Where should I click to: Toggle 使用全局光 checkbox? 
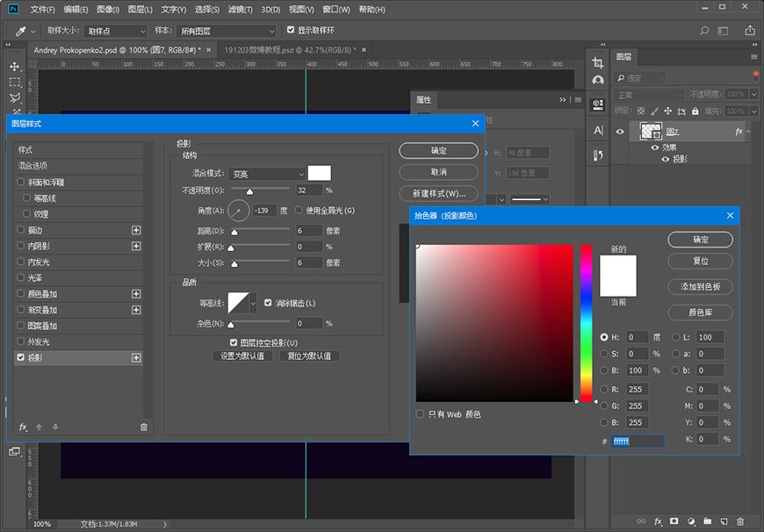(x=299, y=210)
